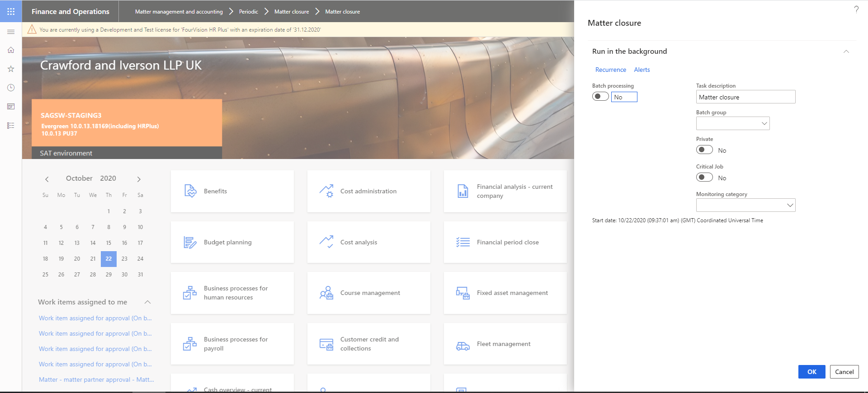
Task: Toggle the Private switch
Action: pos(704,150)
